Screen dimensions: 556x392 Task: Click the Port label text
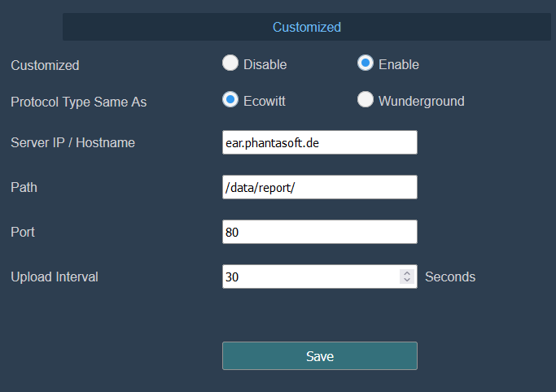23,233
